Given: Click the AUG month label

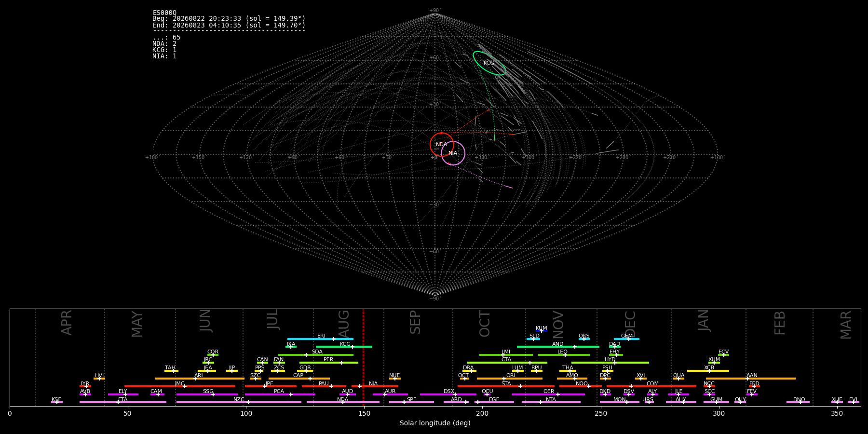Looking at the screenshot, I should pos(344,324).
